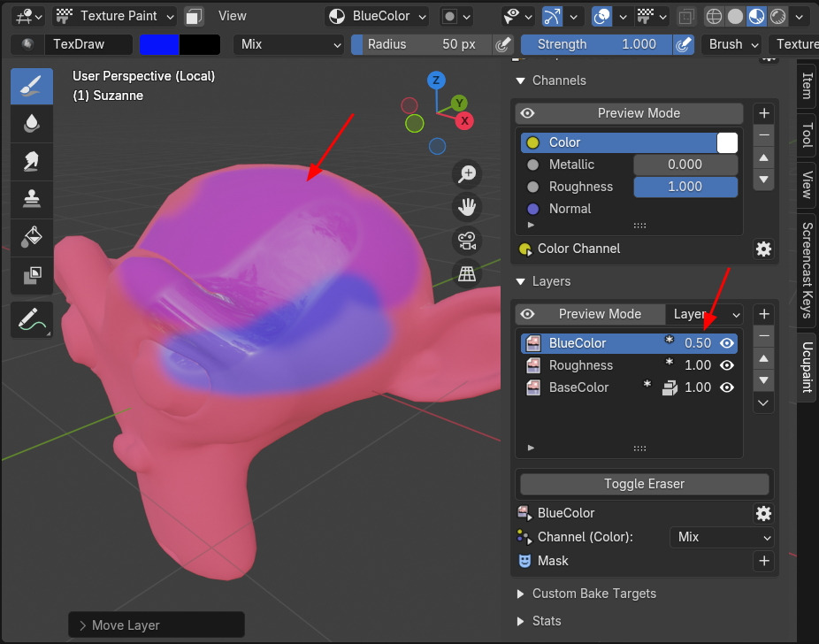The width and height of the screenshot is (819, 644).
Task: Select the Annotate tool
Action: 31,319
